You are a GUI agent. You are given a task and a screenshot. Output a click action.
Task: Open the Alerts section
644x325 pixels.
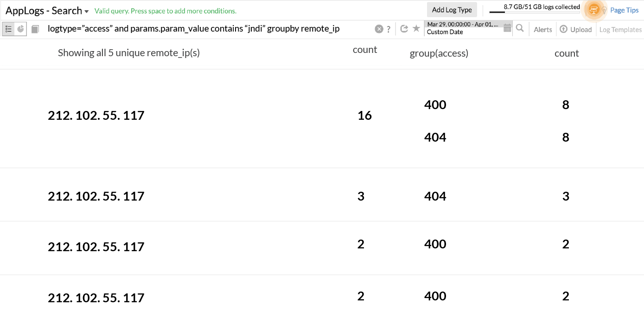coord(542,29)
